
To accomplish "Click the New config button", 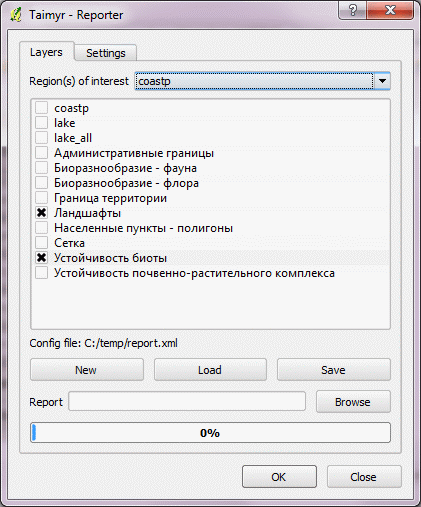I will click(87, 370).
